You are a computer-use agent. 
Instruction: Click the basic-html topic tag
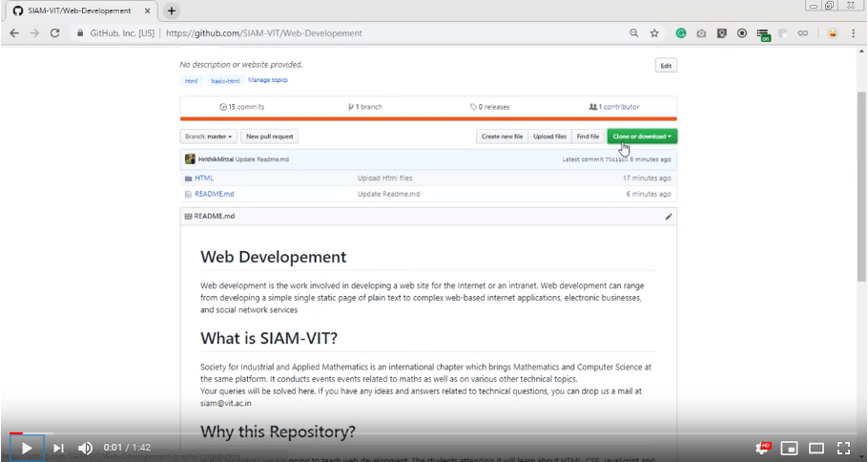coord(225,81)
